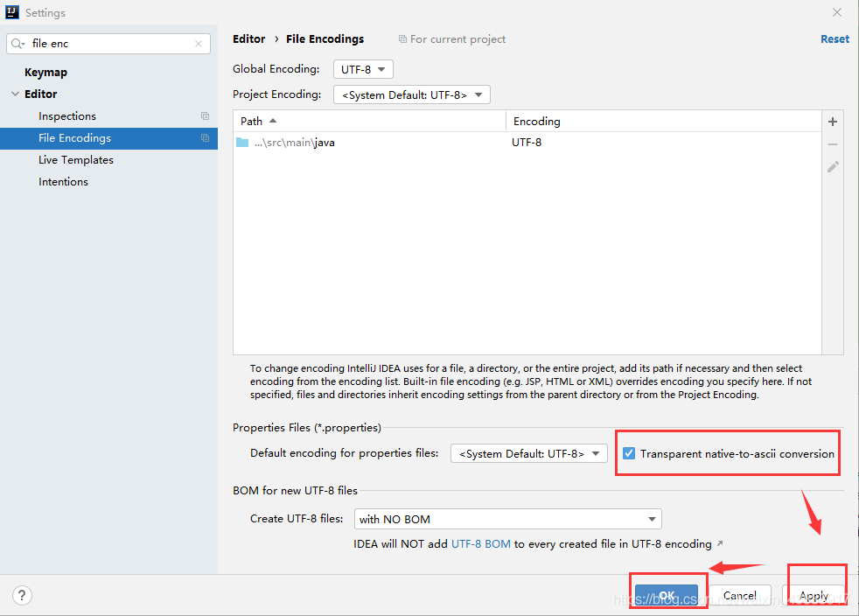Click the edit pencil icon
The image size is (859, 616).
pos(833,166)
